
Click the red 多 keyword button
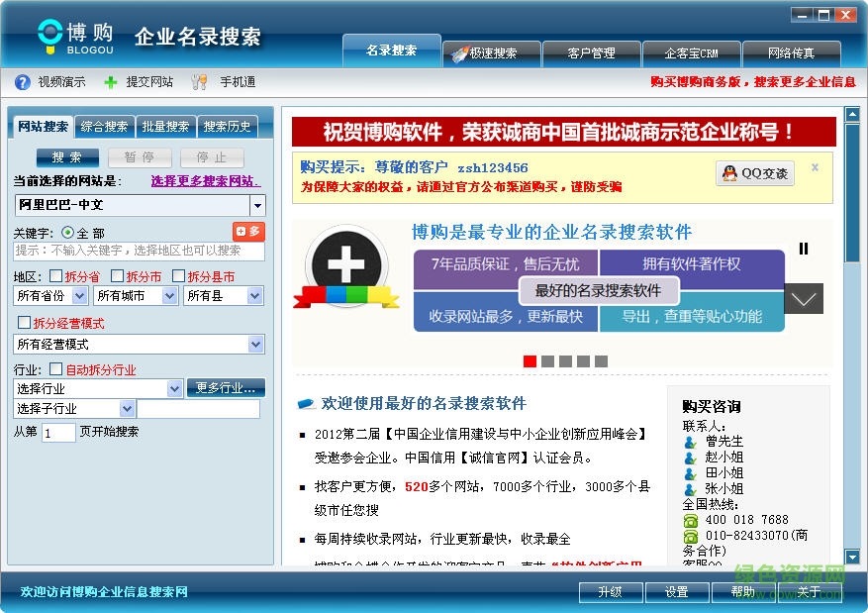248,231
